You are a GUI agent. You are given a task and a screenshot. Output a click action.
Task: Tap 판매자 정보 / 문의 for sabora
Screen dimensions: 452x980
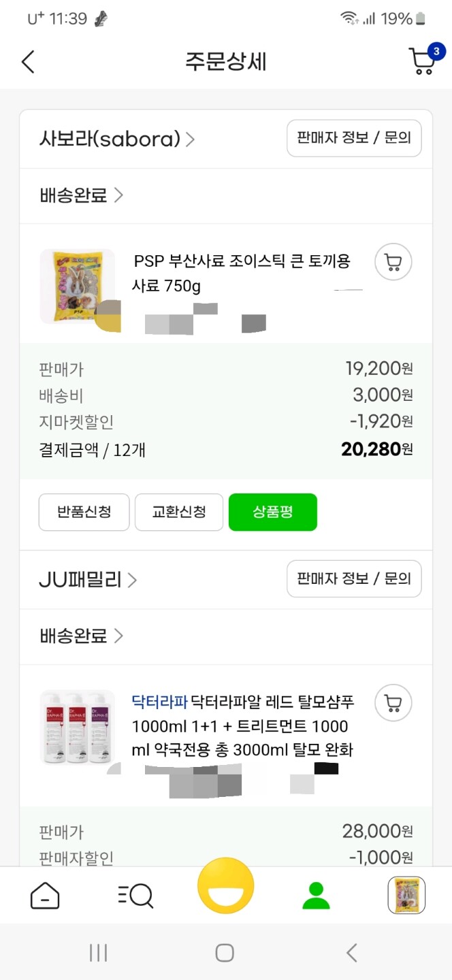(354, 138)
